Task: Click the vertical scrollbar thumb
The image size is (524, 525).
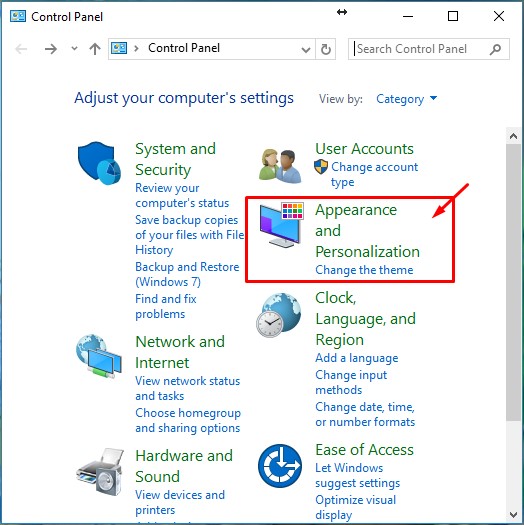Action: pos(513,282)
